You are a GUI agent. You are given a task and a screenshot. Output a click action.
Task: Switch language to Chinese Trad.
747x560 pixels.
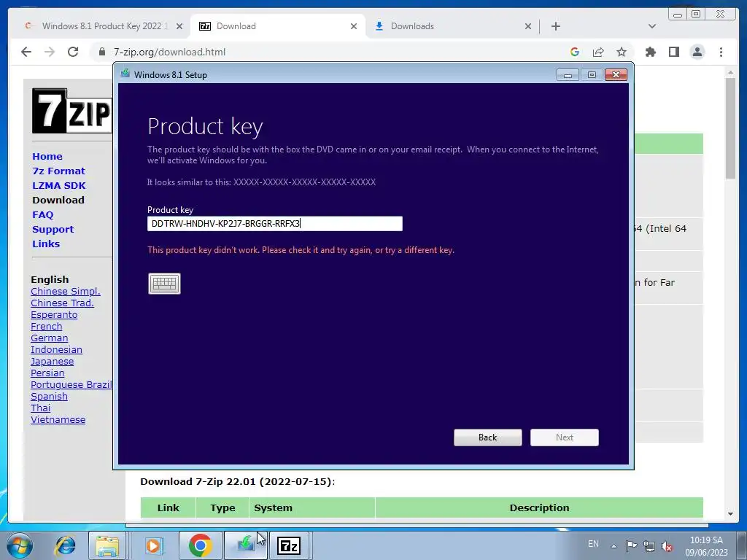(x=63, y=303)
